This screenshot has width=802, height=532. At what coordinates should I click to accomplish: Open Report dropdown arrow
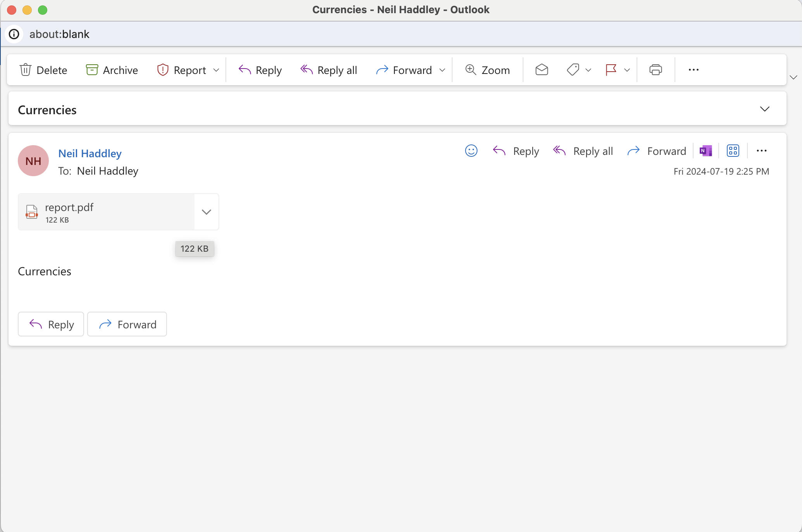217,70
